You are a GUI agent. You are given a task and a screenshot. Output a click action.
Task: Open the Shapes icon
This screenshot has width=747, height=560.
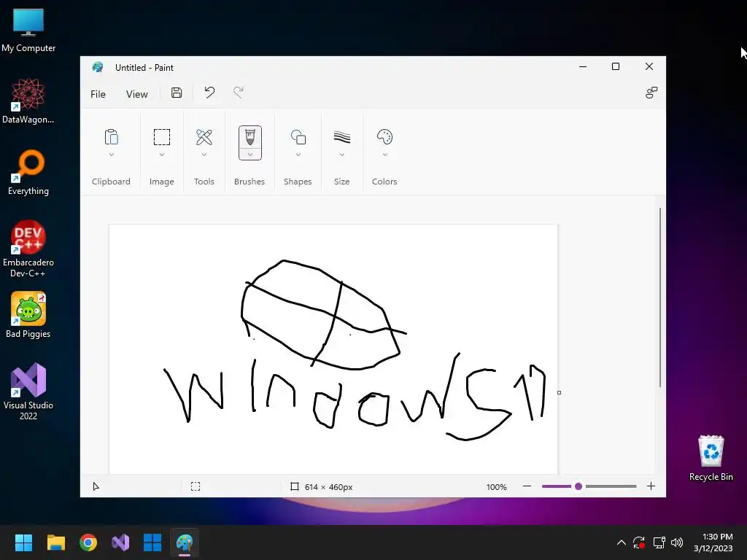point(298,137)
